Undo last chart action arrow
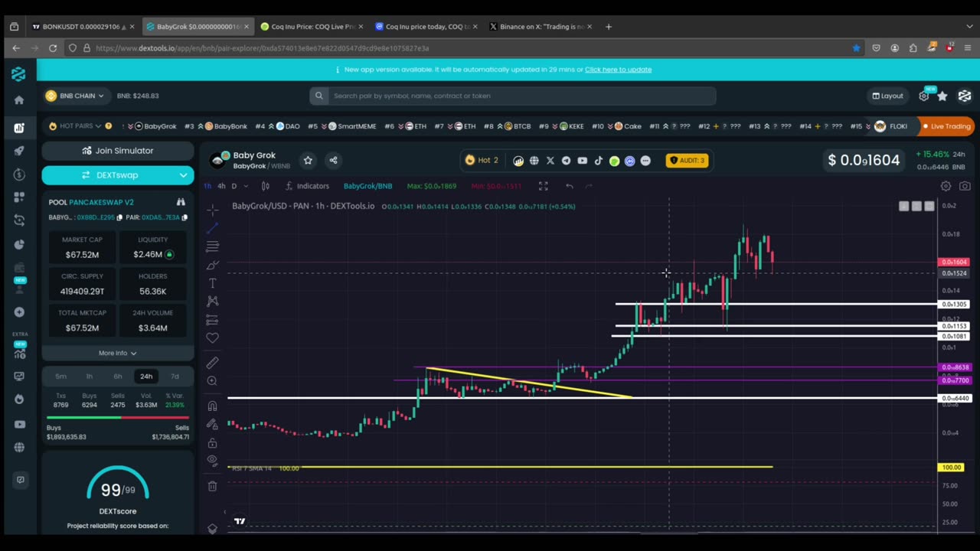 click(x=570, y=186)
